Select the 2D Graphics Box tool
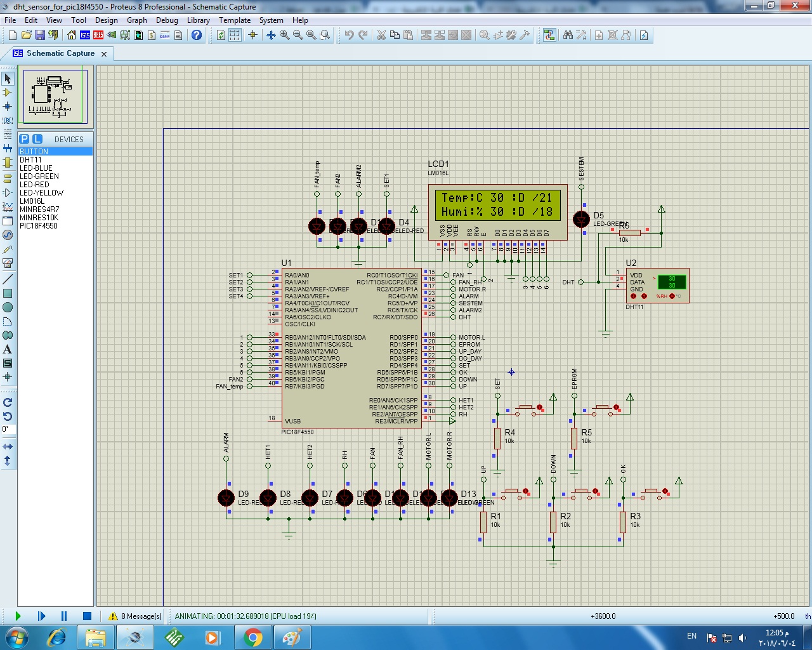The height and width of the screenshot is (650, 812). pyautogui.click(x=8, y=293)
